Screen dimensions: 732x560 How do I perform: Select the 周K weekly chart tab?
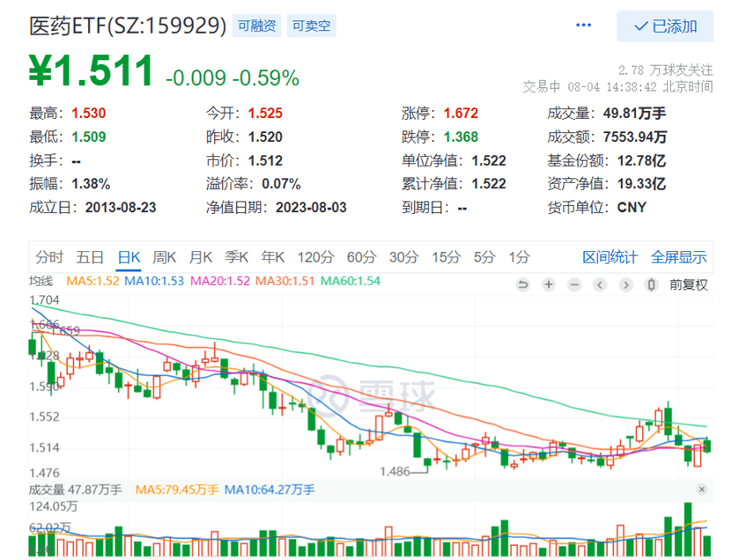pos(165,257)
